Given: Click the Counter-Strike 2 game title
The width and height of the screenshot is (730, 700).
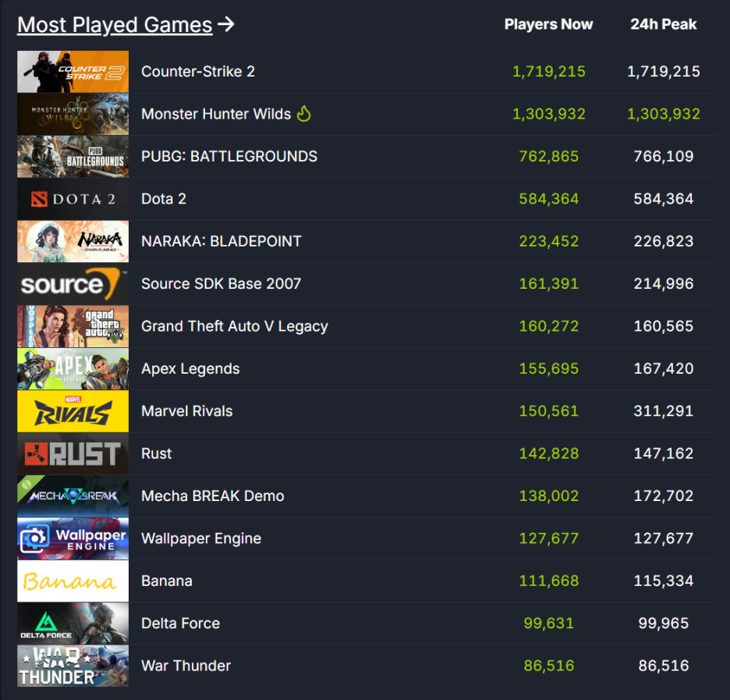Looking at the screenshot, I should click(x=198, y=71).
